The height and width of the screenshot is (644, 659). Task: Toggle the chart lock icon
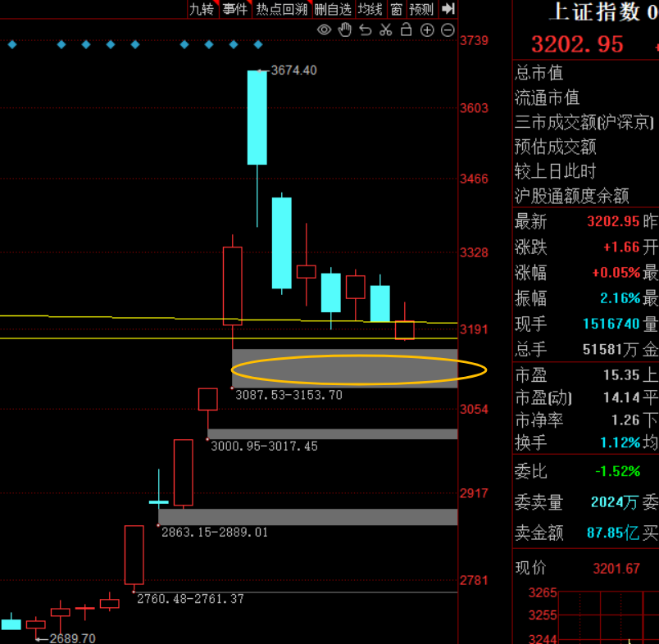coord(407,30)
